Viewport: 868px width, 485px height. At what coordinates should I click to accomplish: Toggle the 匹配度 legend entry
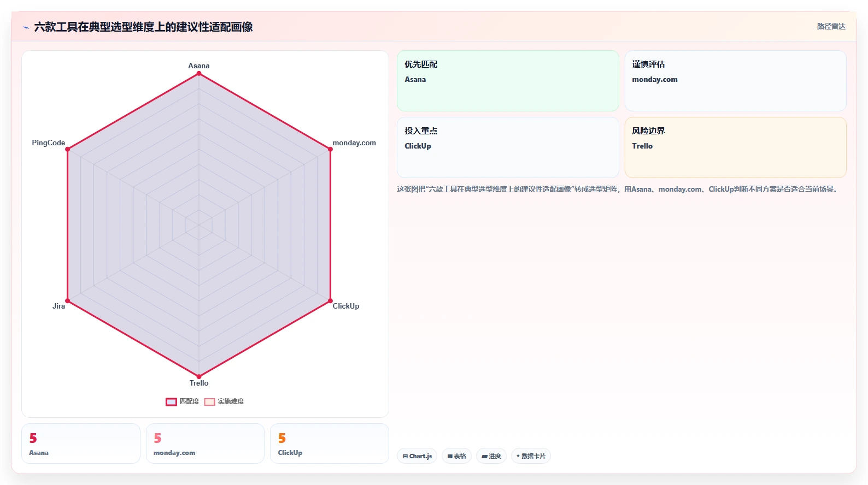pos(183,401)
